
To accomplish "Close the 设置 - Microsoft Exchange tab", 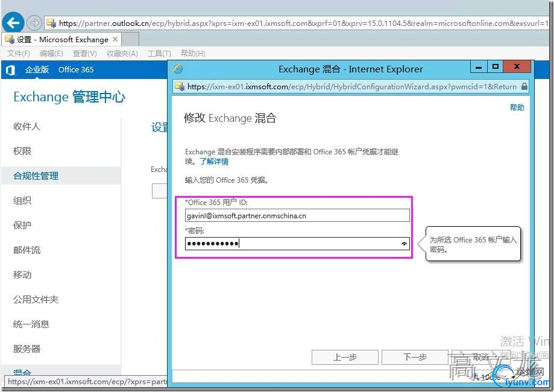I will [115, 39].
